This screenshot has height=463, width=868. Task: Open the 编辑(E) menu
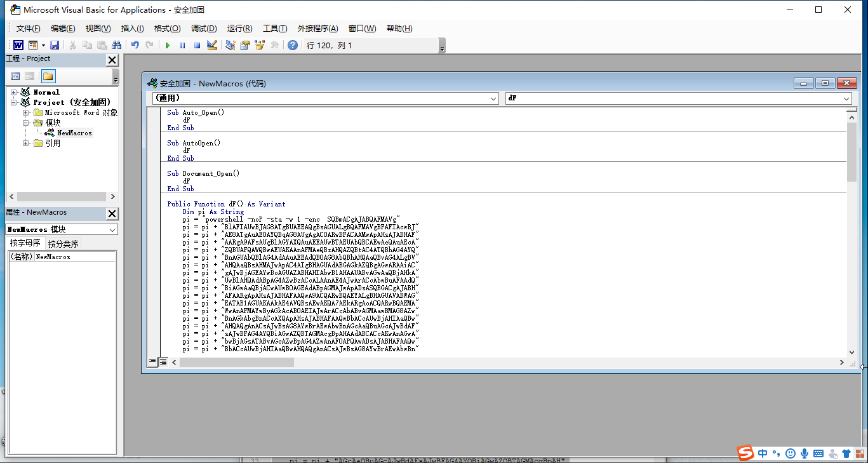point(63,29)
